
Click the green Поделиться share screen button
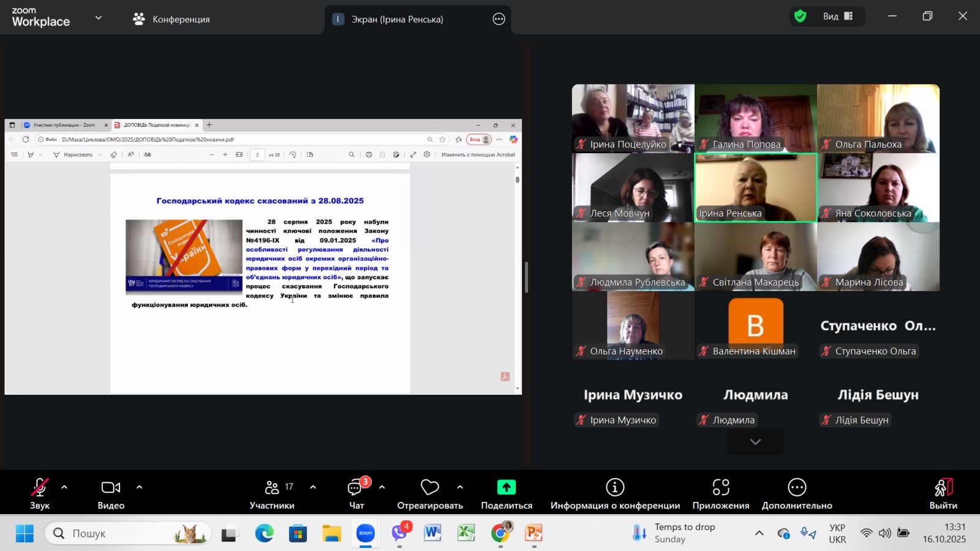click(506, 487)
